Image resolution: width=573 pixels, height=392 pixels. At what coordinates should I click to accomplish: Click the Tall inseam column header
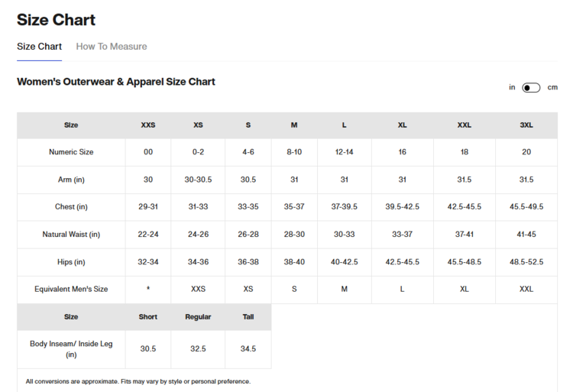248,317
